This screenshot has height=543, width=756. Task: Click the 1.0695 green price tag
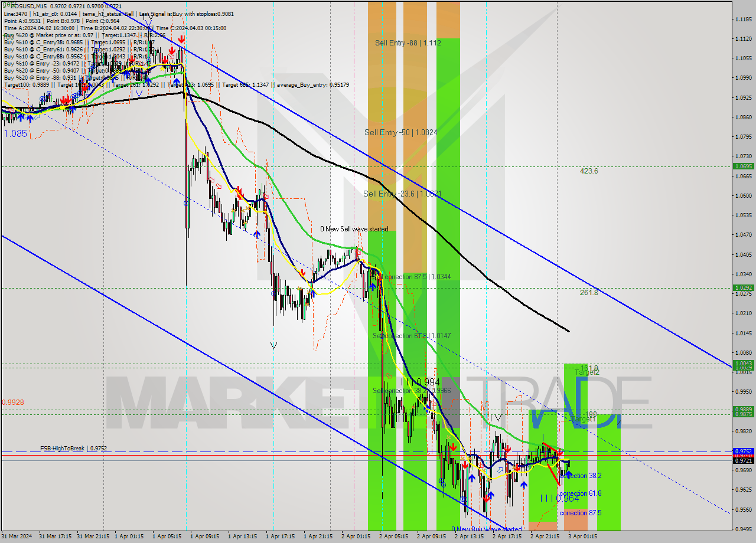[x=743, y=166]
